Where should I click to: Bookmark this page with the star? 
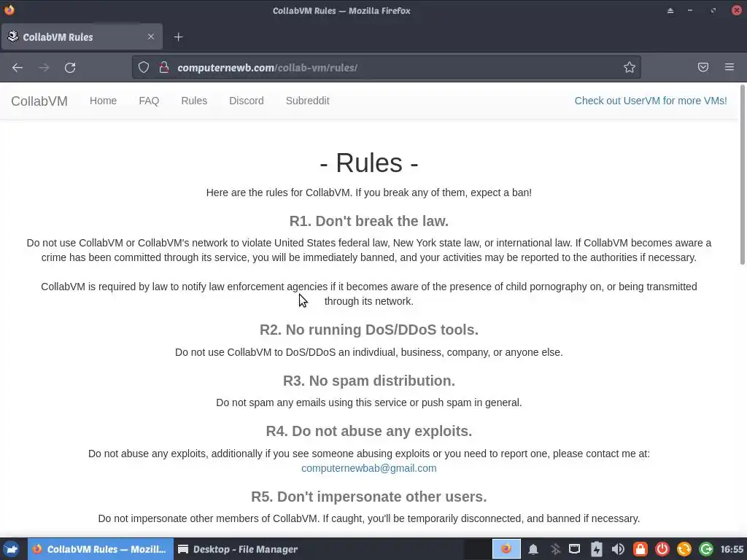[x=630, y=68]
